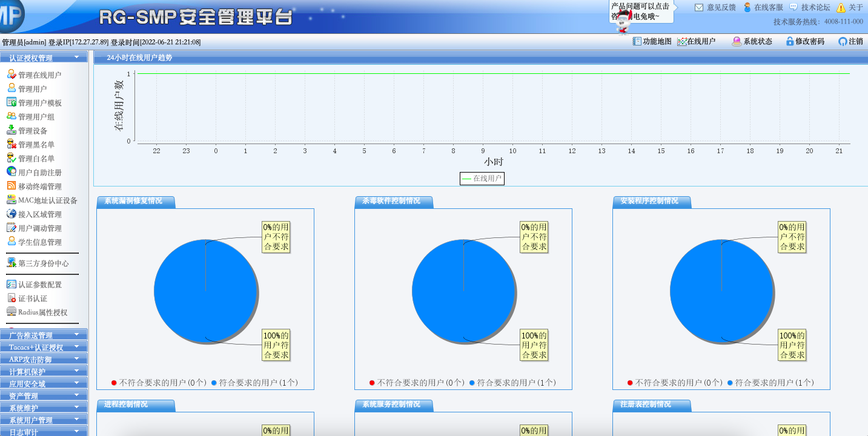Open the 系统漏洞修复情况 panel tab
Viewport: 868px width, 436px height.
[133, 201]
